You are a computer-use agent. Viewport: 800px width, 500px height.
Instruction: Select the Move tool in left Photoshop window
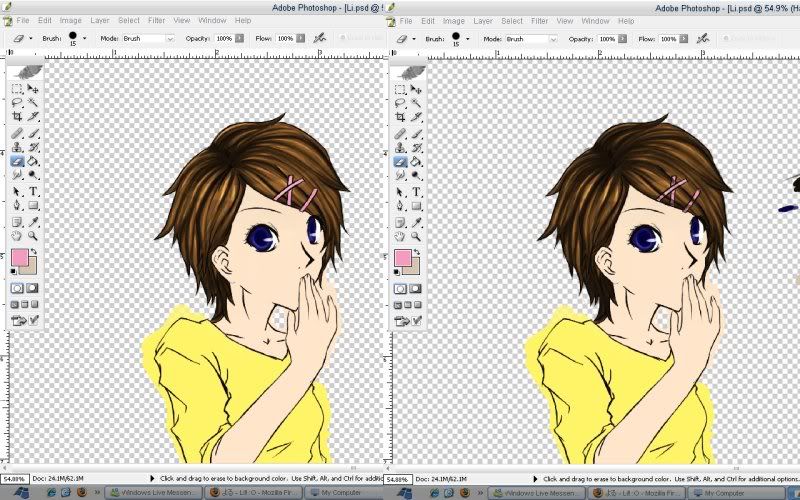pyautogui.click(x=33, y=89)
